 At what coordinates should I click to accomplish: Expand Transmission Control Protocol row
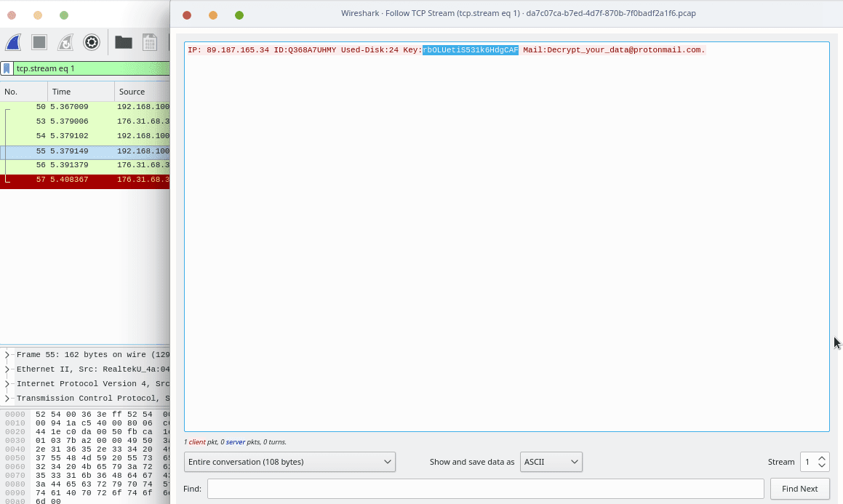7,398
